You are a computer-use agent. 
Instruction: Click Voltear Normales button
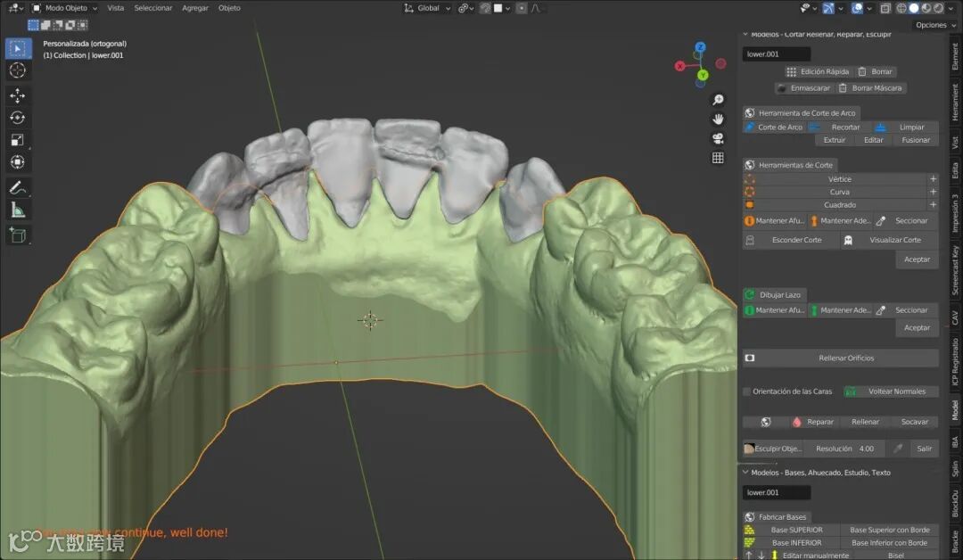click(890, 391)
